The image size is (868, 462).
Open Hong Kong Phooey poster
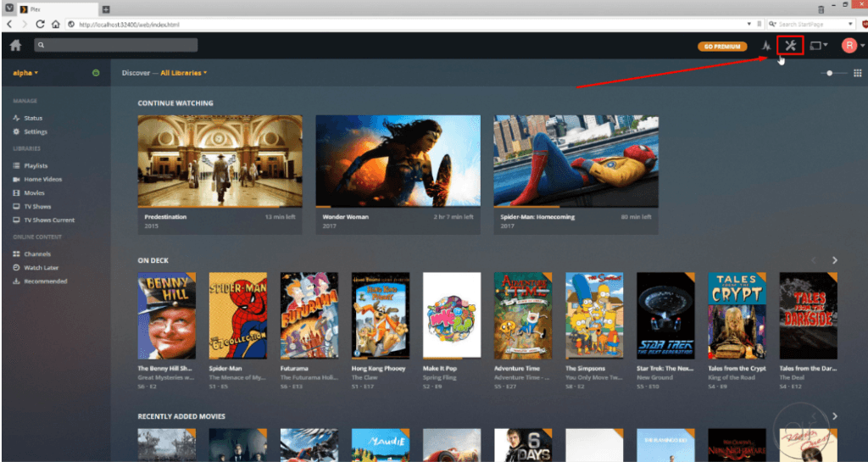(381, 315)
